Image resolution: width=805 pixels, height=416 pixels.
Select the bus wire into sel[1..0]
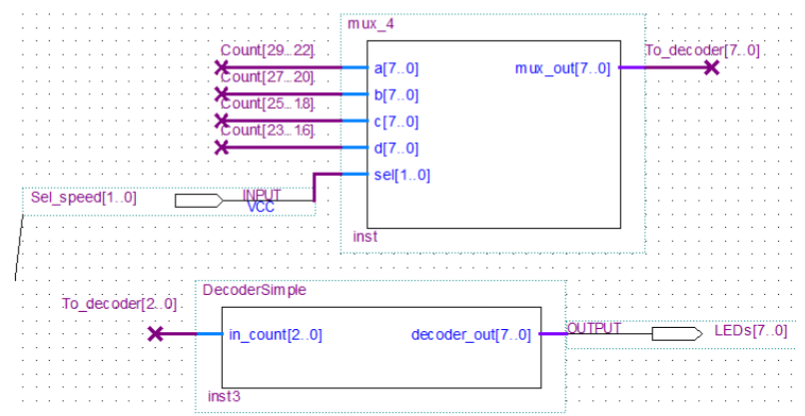314,187
